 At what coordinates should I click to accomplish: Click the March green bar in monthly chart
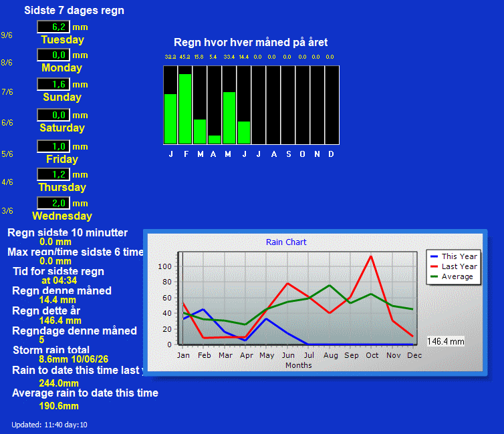tap(200, 132)
